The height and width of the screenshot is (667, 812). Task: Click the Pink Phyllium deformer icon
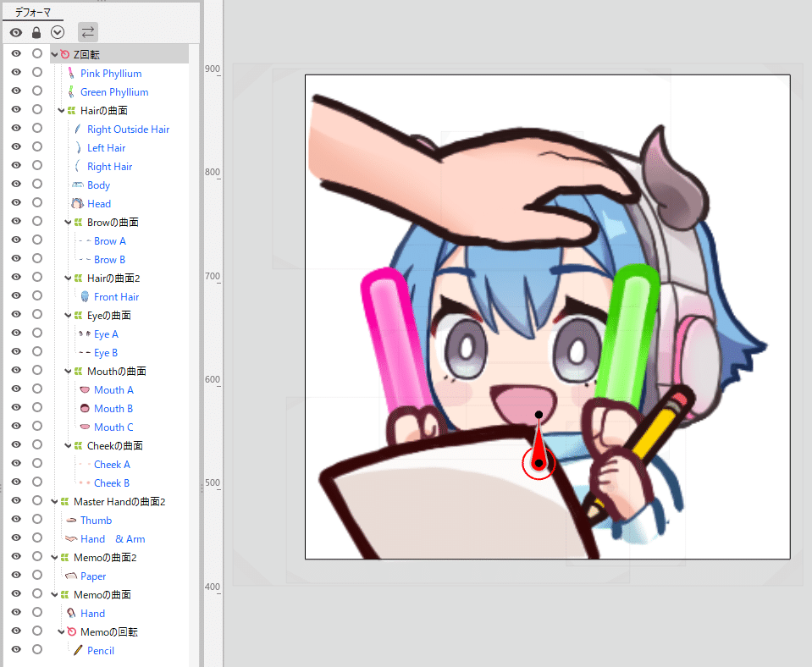(x=71, y=73)
